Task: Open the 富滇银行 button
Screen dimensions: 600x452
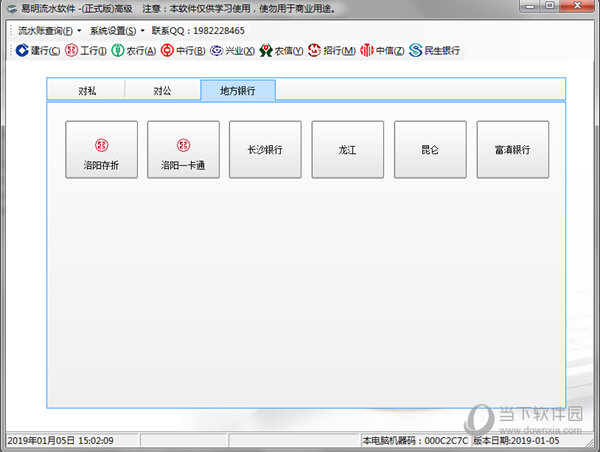Action: click(x=513, y=150)
